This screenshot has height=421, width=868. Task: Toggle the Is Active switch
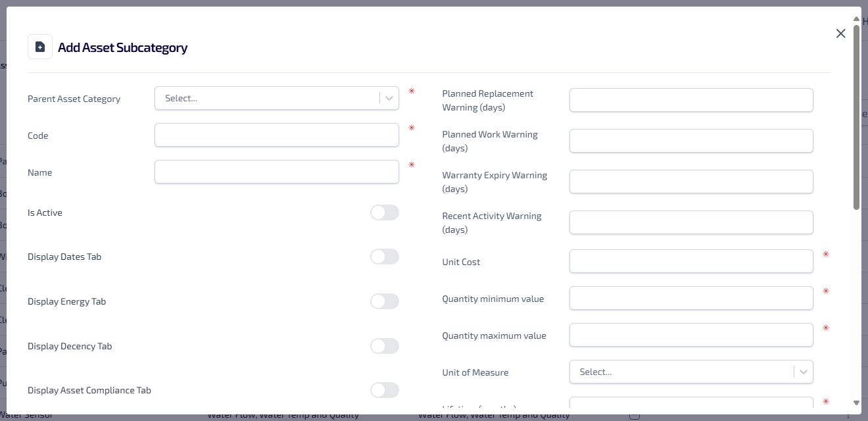click(384, 212)
